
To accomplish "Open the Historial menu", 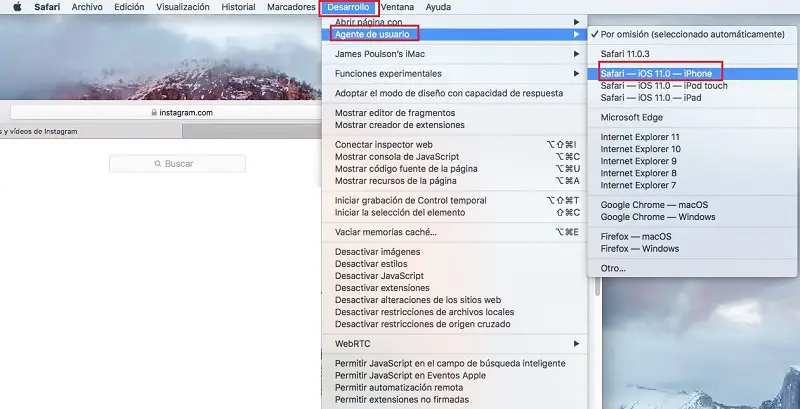I will (x=238, y=7).
